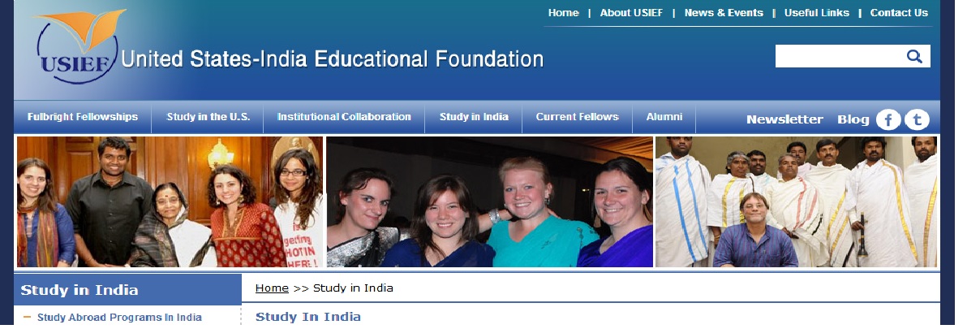The width and height of the screenshot is (980, 329).
Task: Open the Current Fellows menu
Action: [x=577, y=117]
